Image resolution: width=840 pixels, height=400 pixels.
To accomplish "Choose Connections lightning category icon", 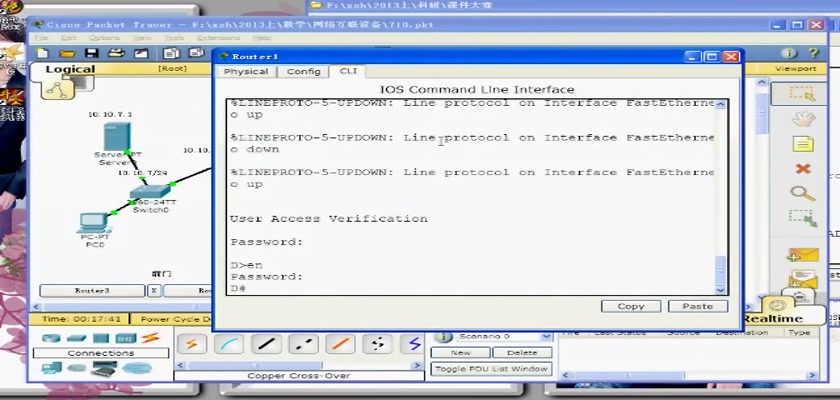I will (151, 338).
